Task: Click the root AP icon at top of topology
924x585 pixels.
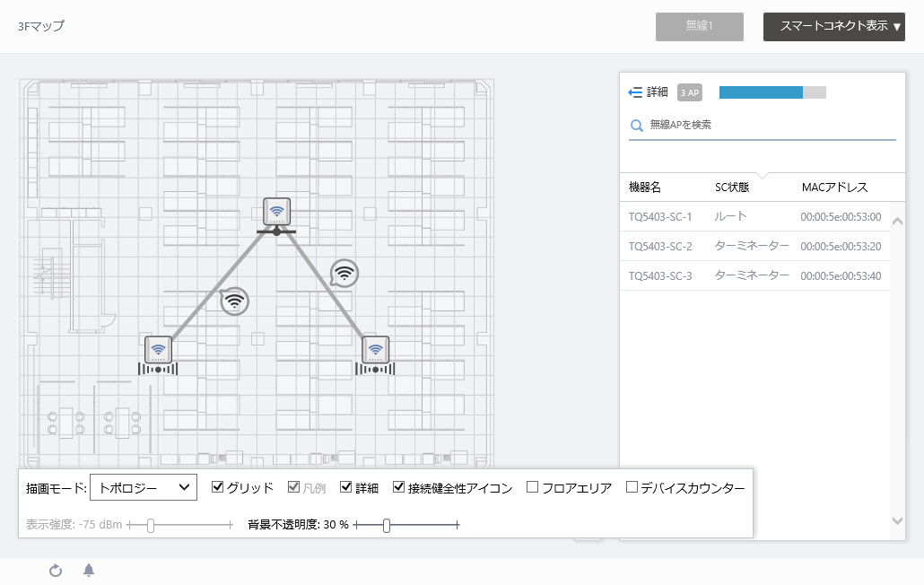Action: point(277,212)
